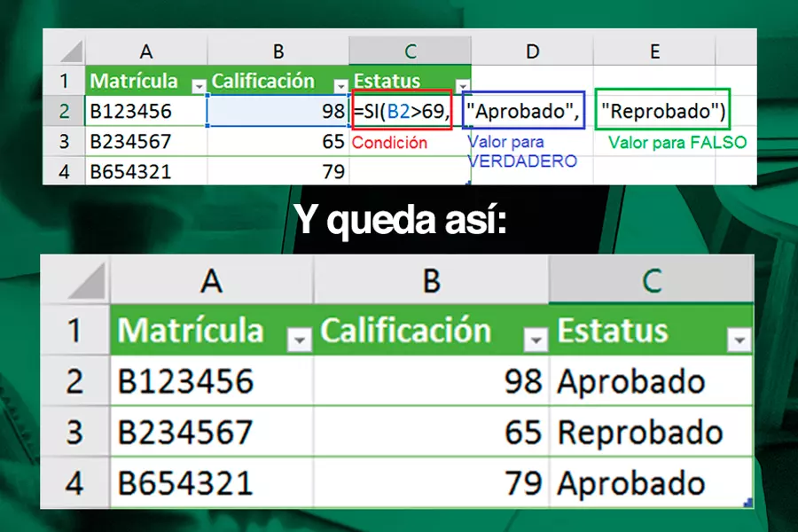Select column A header in upper sheet
Screen dimensions: 798x532
tap(146, 51)
